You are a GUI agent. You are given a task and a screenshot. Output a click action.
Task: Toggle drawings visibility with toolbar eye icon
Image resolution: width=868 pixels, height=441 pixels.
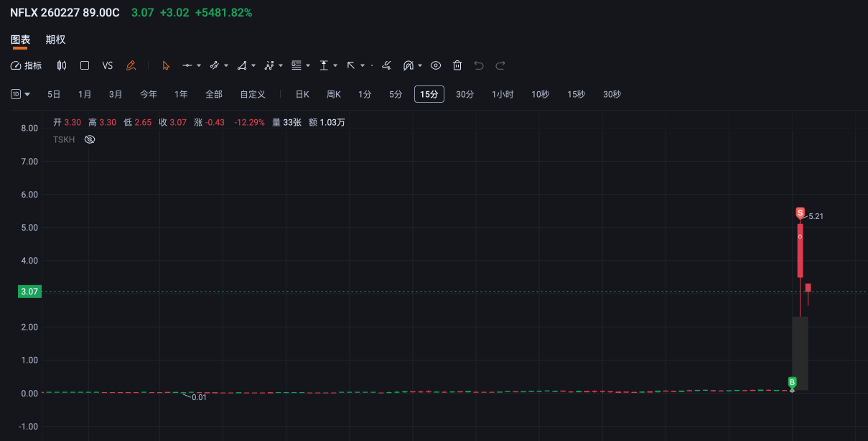436,65
